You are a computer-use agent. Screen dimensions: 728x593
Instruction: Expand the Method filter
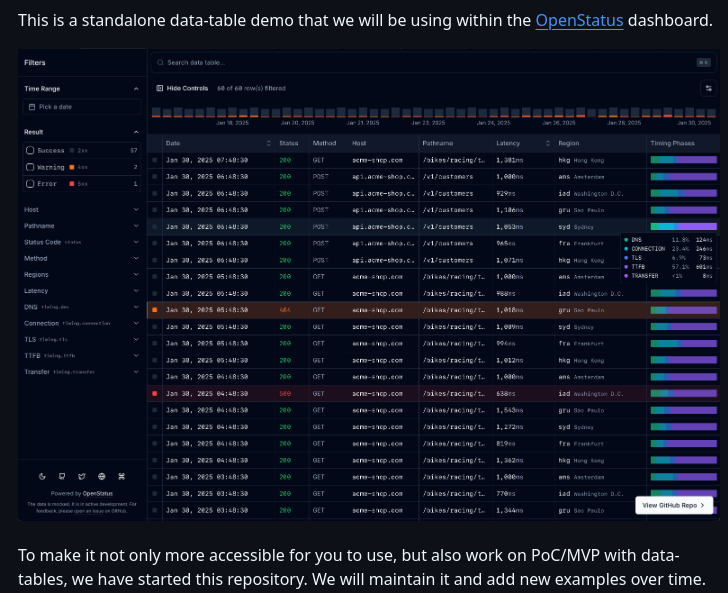pos(81,259)
